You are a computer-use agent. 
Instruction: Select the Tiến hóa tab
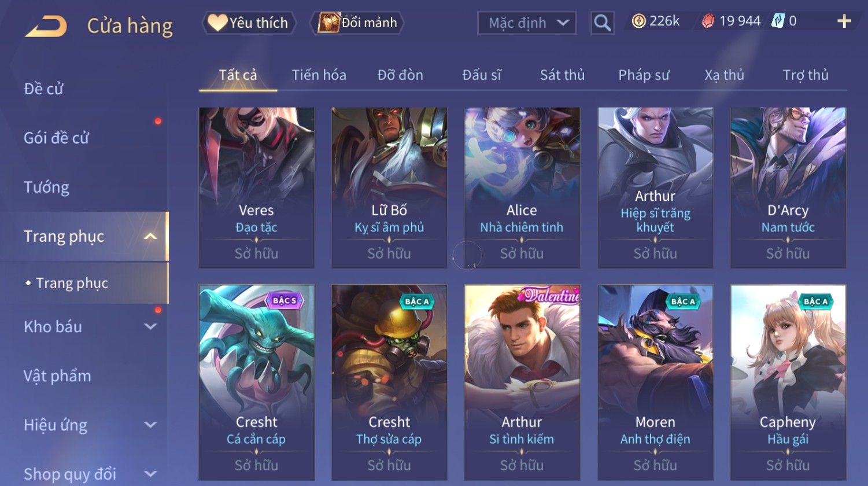click(x=319, y=75)
